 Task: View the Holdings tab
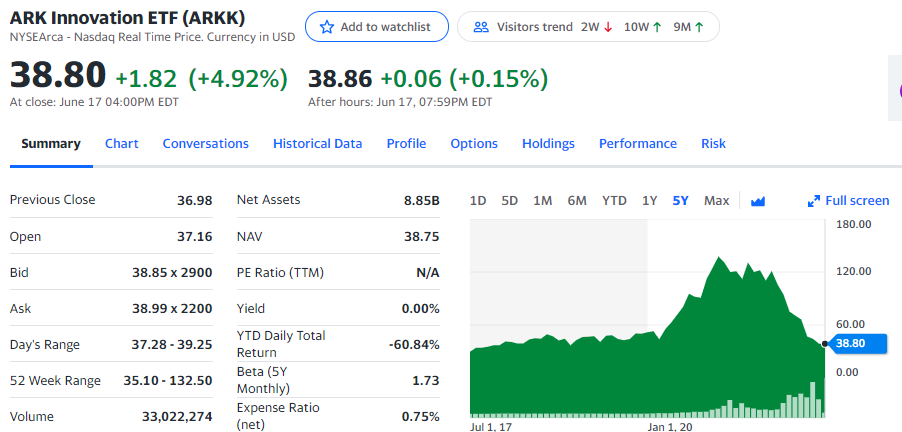click(548, 143)
